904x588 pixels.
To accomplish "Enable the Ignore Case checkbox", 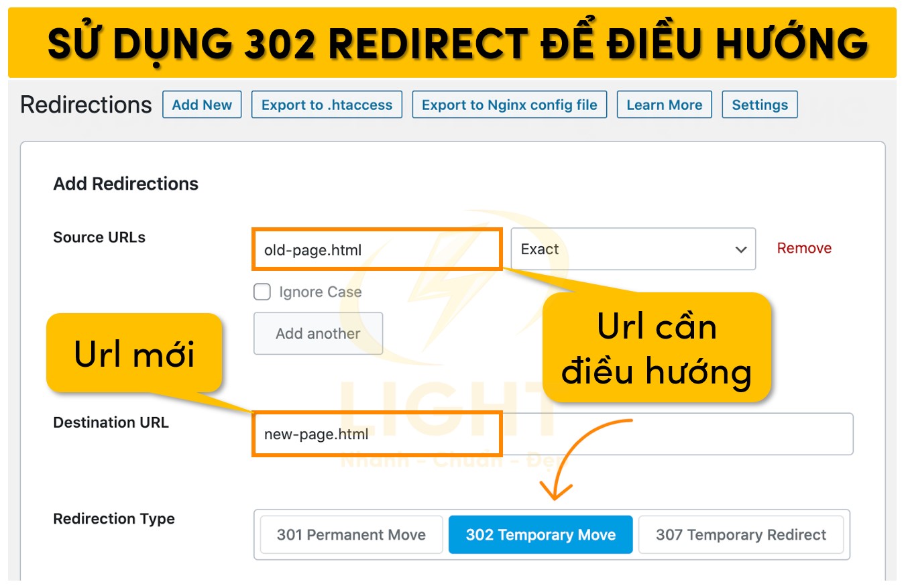I will click(262, 292).
